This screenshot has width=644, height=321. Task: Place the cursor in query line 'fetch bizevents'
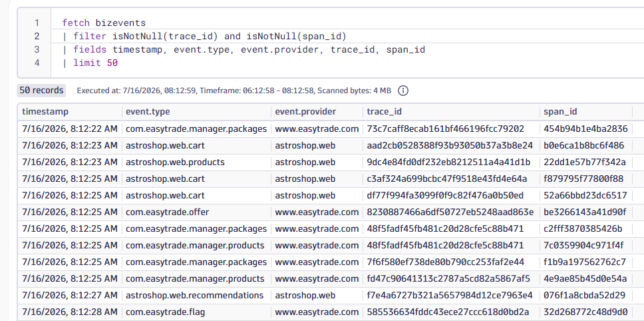pos(104,23)
